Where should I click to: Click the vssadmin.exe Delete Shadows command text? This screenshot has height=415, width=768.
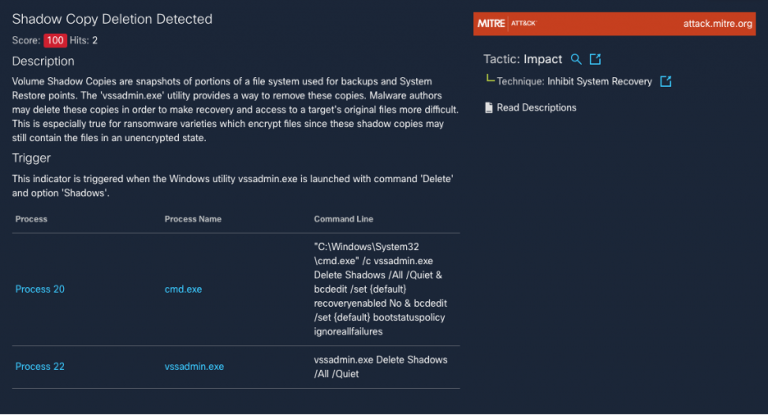pos(380,367)
